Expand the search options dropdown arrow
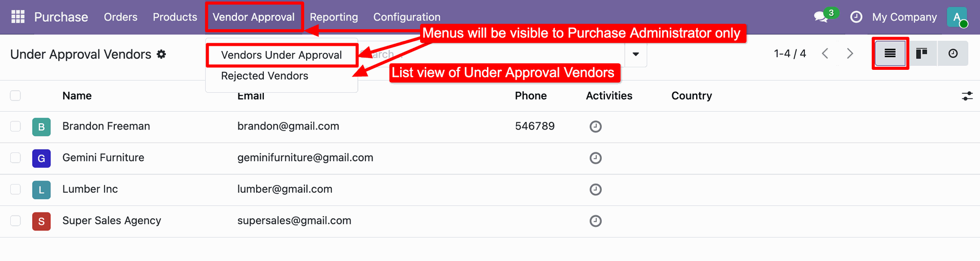The height and width of the screenshot is (261, 980). click(635, 54)
